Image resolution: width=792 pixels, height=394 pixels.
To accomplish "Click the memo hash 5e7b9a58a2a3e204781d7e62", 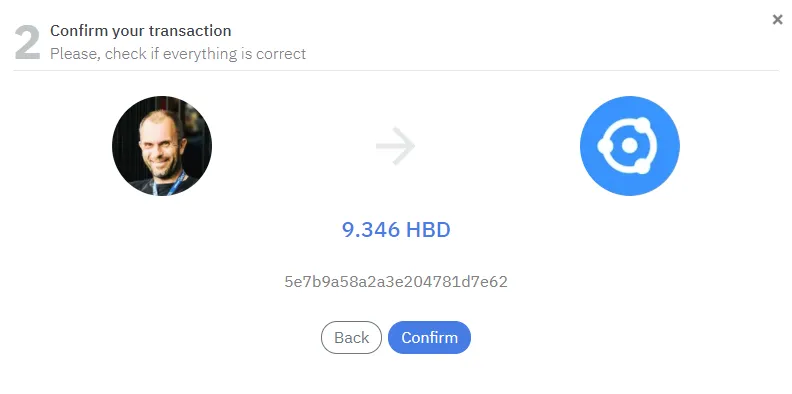I will [x=396, y=281].
